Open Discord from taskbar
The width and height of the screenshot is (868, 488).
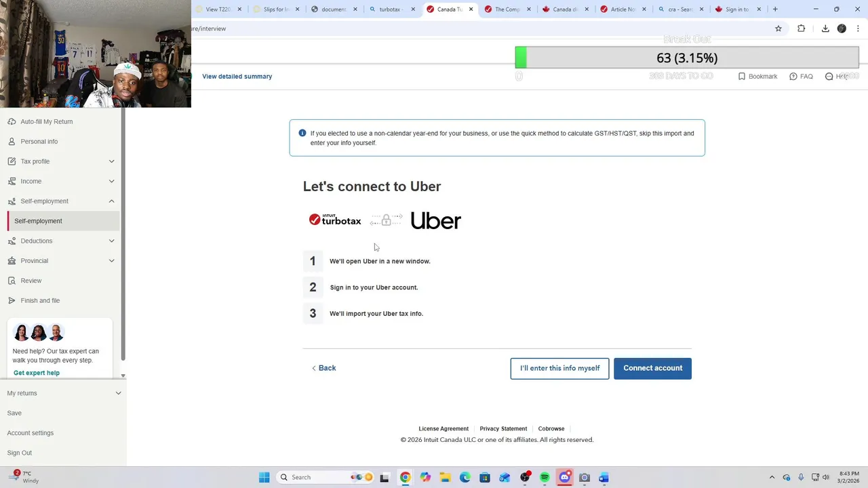[565, 477]
